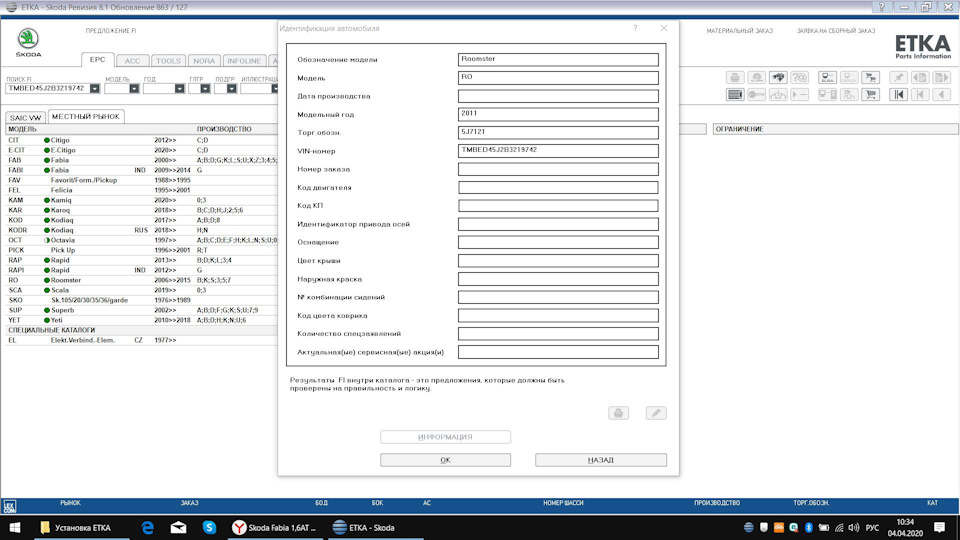Click the world map market icon
The width and height of the screenshot is (960, 540).
778,77
